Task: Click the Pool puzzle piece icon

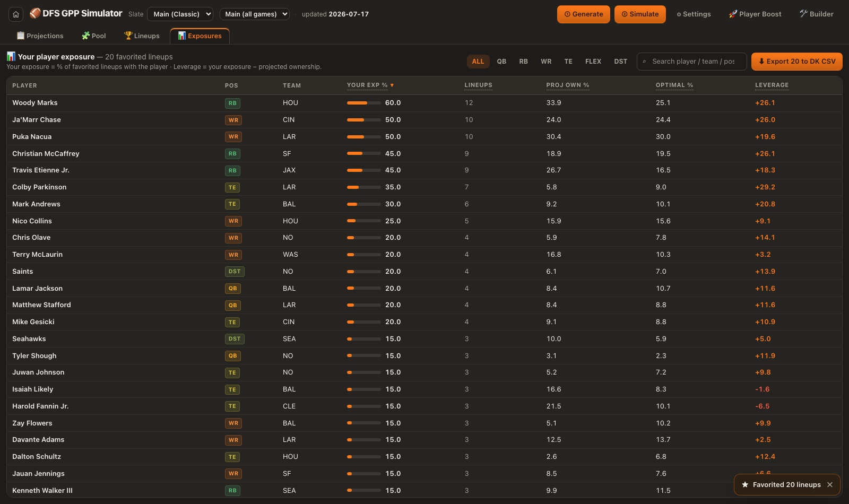Action: click(85, 36)
